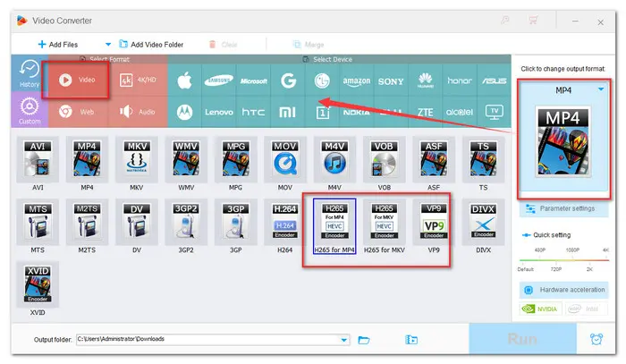This screenshot has width=626, height=364.
Task: Click the Run button
Action: point(522,339)
